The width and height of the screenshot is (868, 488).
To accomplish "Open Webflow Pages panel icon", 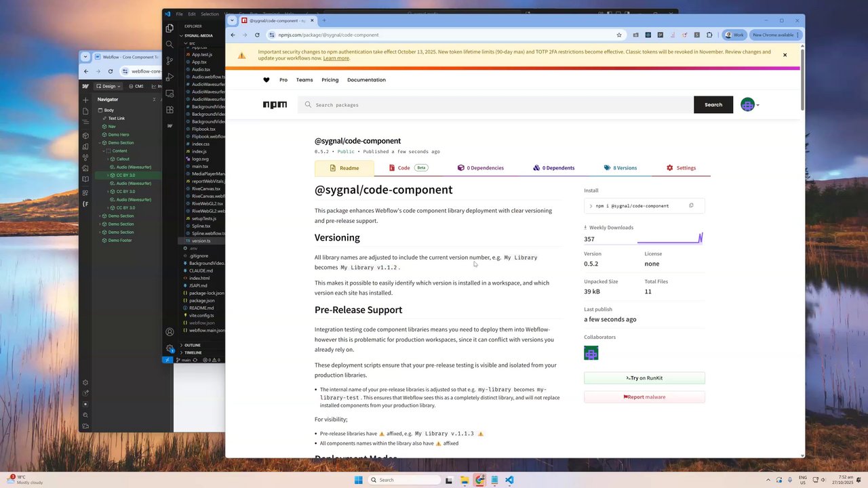I will point(85,111).
